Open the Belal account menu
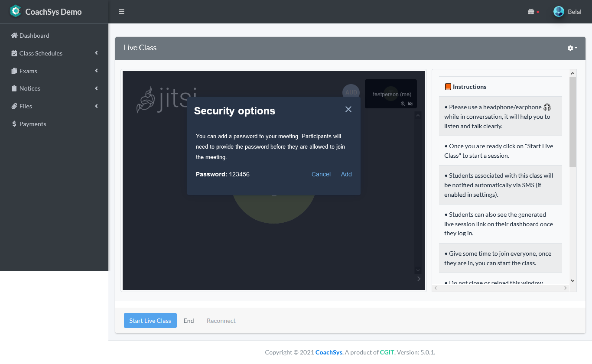The width and height of the screenshot is (592, 364). [x=568, y=12]
